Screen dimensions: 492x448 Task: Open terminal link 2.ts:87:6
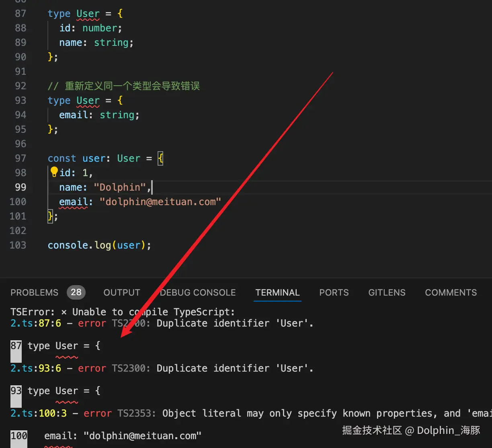36,323
